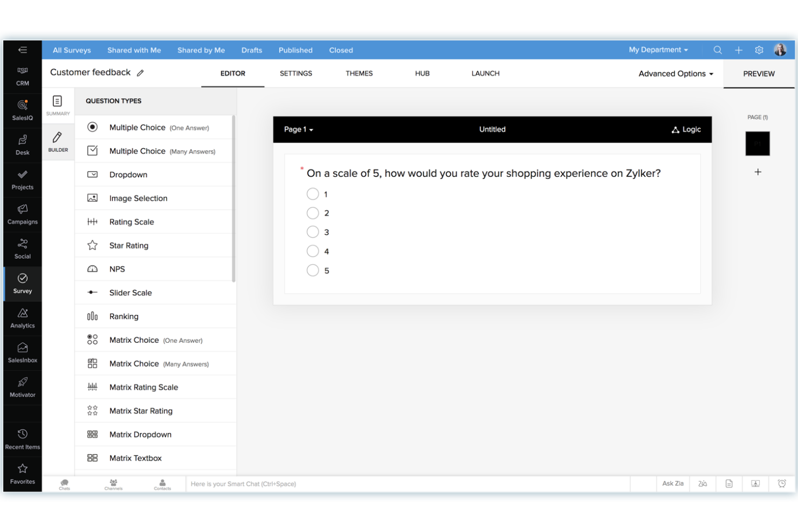Select radio option 3 in the rating question
Viewport: 798px width, 532px height.
313,232
